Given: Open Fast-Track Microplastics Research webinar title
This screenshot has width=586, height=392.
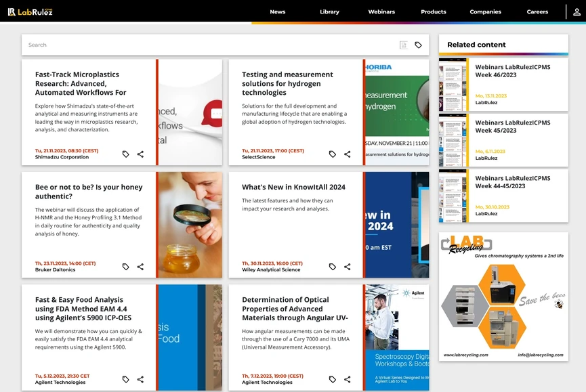Looking at the screenshot, I should [x=81, y=84].
